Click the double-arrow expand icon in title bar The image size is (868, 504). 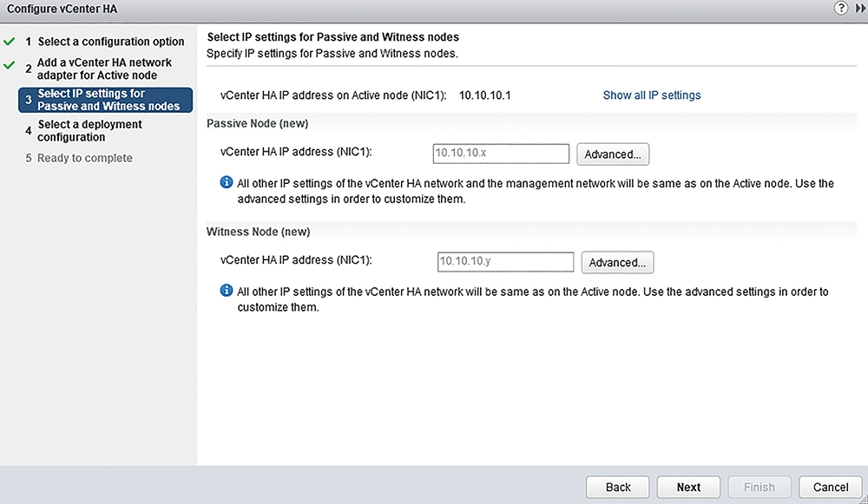pyautogui.click(x=860, y=9)
